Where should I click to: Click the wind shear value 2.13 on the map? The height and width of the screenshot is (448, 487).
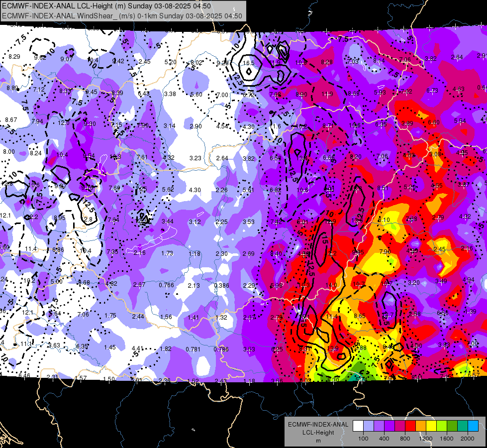pos(194,285)
